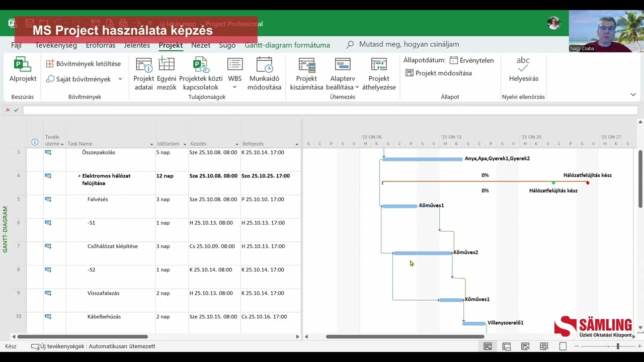Open Bővítmények letöltése add-ins store
The width and height of the screenshot is (644, 362).
(83, 64)
